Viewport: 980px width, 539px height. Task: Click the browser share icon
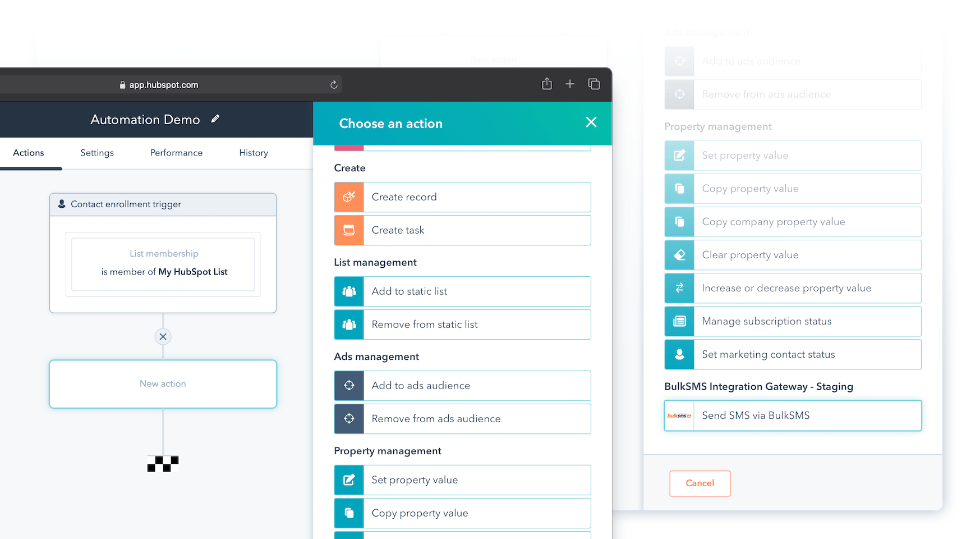(x=547, y=84)
